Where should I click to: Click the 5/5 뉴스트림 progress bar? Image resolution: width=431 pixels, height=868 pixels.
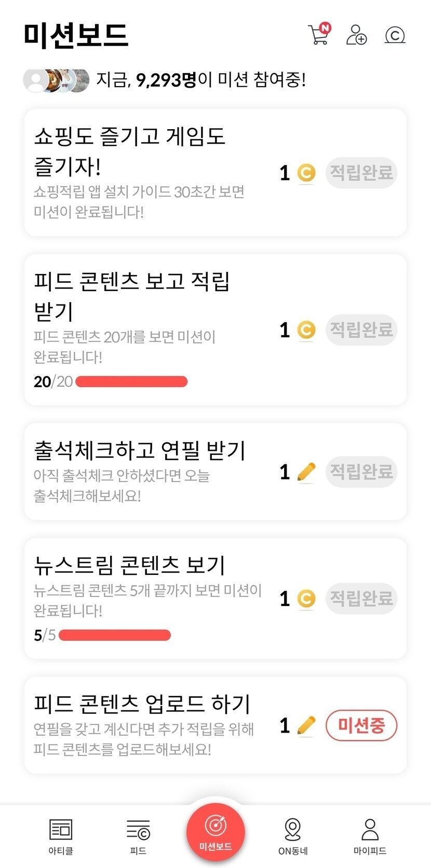115,635
